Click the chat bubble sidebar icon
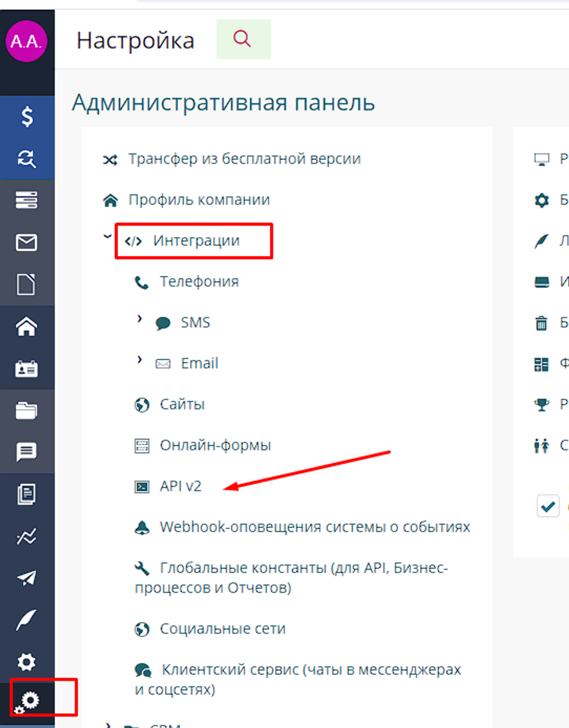This screenshot has height=728, width=569. 26,452
